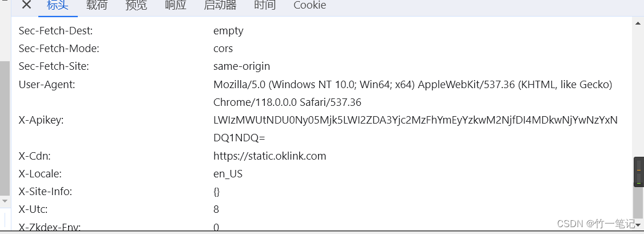Screen dimensions: 644x234
Task: Click the X-Site-Info value {}
Action: pos(216,192)
